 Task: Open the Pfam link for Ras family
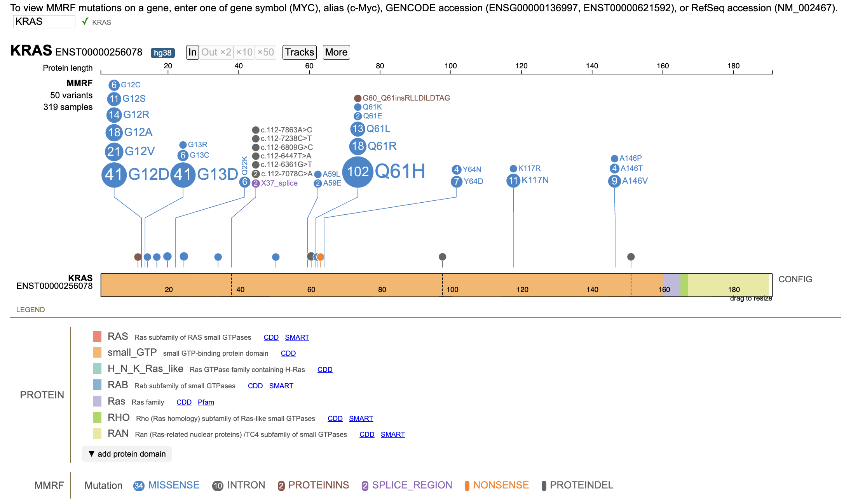click(206, 402)
